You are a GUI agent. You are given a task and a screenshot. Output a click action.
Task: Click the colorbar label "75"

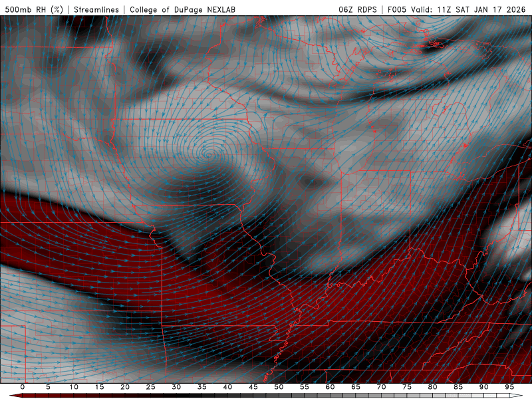click(x=407, y=387)
